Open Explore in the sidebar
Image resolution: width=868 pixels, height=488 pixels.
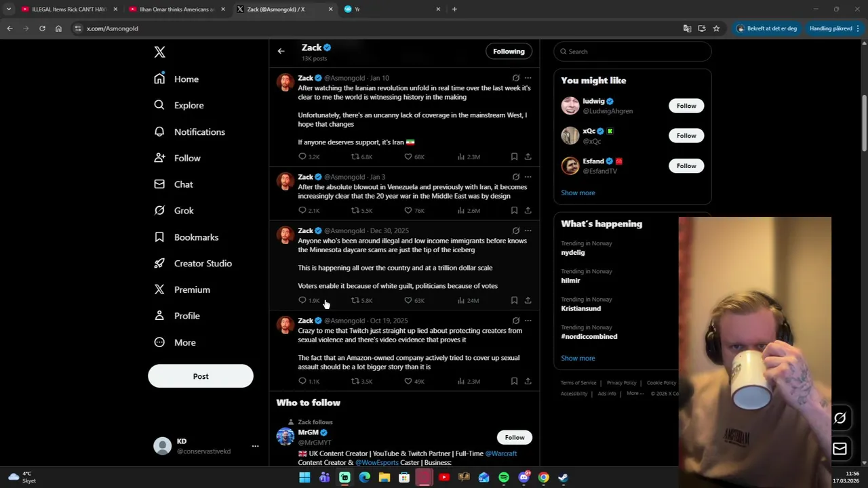coord(179,105)
